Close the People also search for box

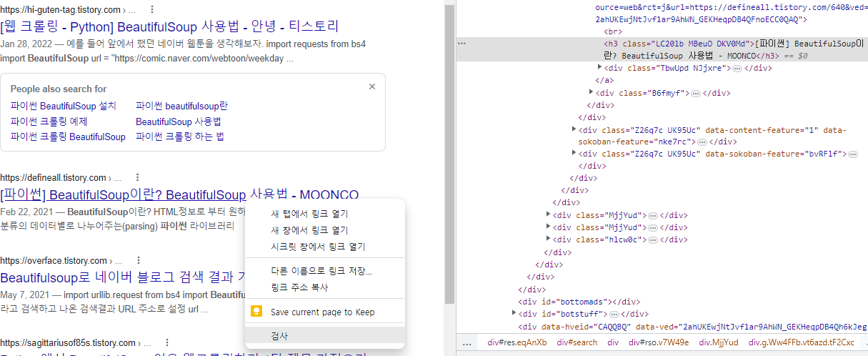pyautogui.click(x=371, y=86)
